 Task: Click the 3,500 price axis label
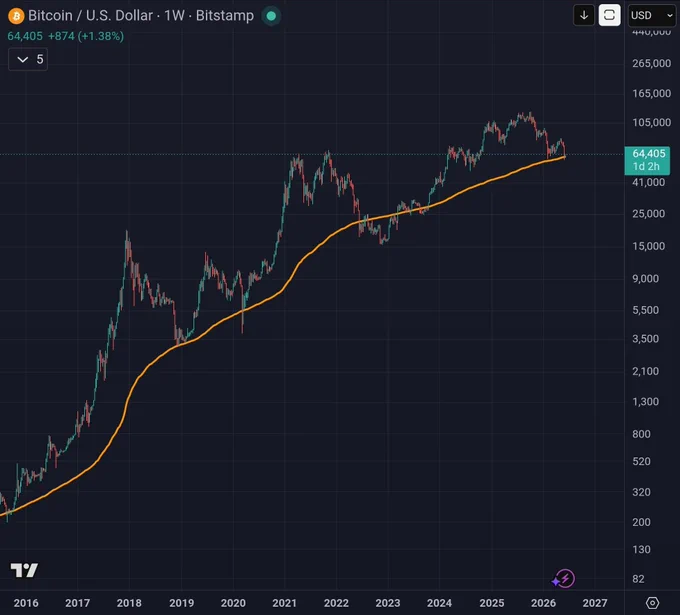[645, 339]
